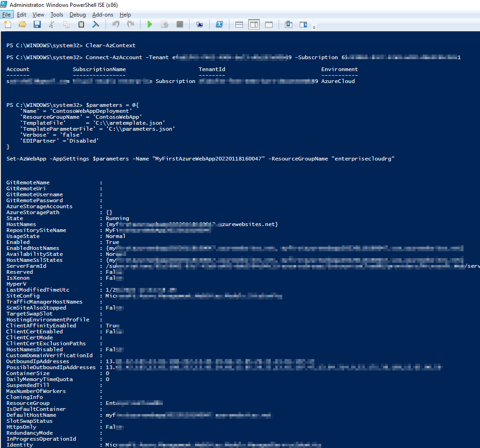The image size is (480, 448).
Task: Click the OutboundIpAddresses property label
Action: [x=38, y=361]
